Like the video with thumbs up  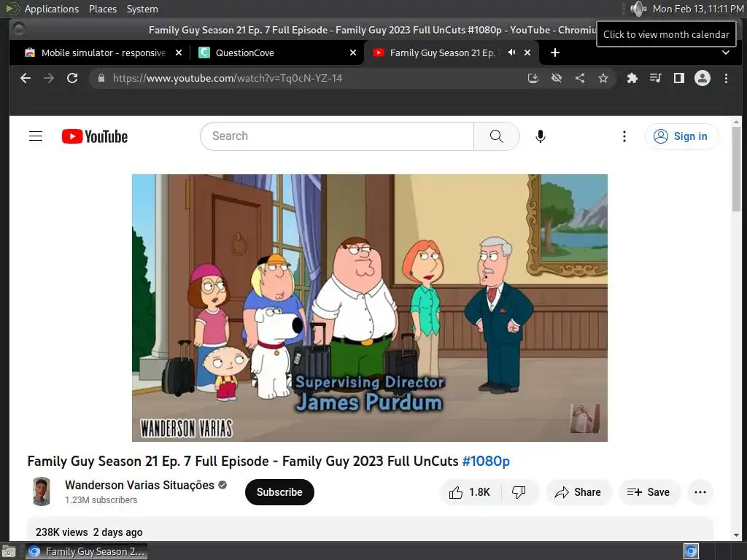[469, 492]
